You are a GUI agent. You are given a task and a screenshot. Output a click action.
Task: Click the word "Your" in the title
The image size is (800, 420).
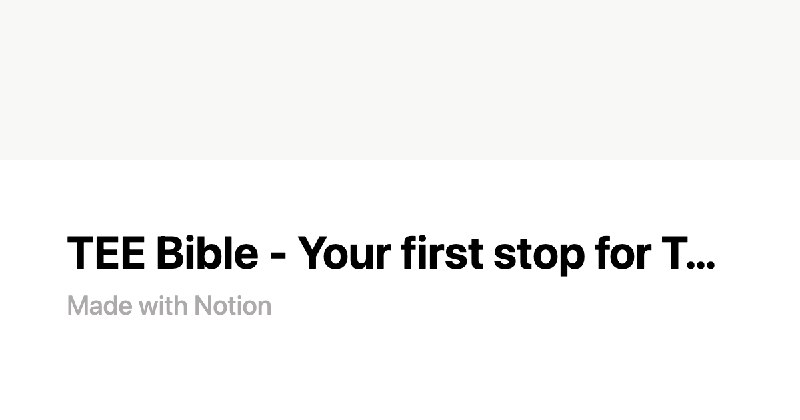click(x=344, y=255)
